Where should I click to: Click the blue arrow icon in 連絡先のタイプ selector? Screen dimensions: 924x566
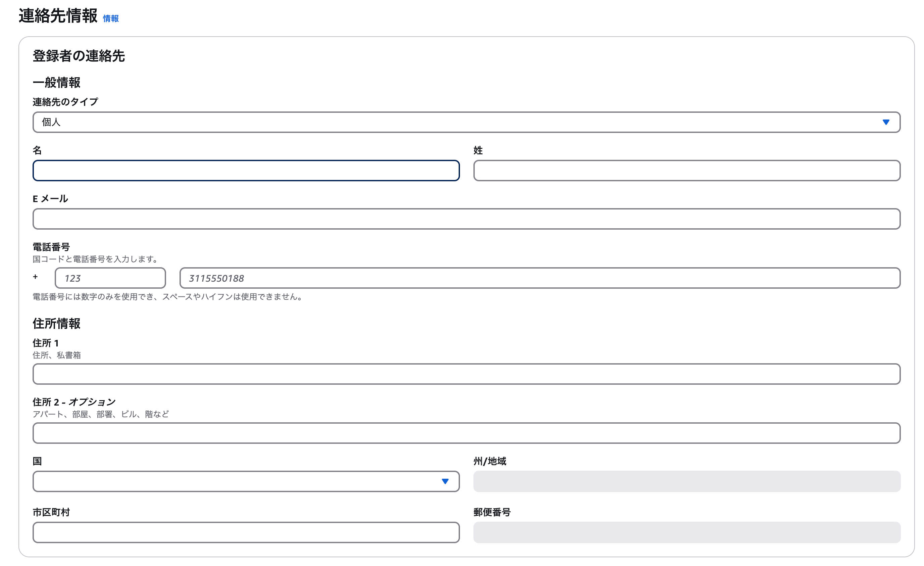pyautogui.click(x=886, y=122)
